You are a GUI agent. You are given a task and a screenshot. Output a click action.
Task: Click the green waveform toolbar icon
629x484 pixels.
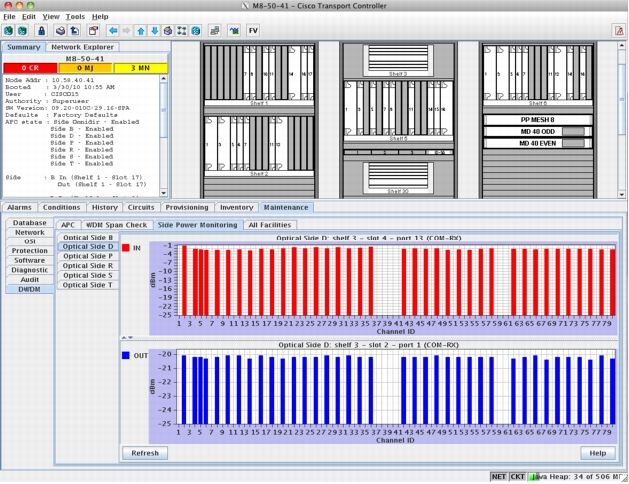(234, 30)
